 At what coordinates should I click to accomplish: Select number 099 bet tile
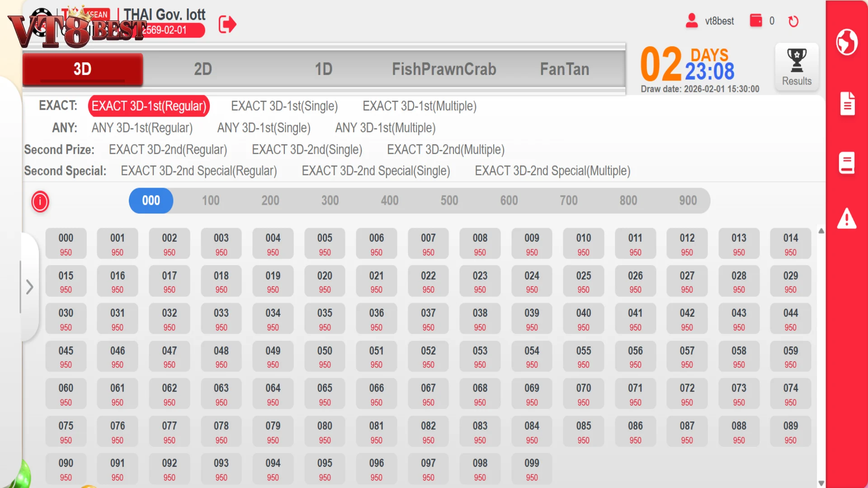click(x=532, y=469)
